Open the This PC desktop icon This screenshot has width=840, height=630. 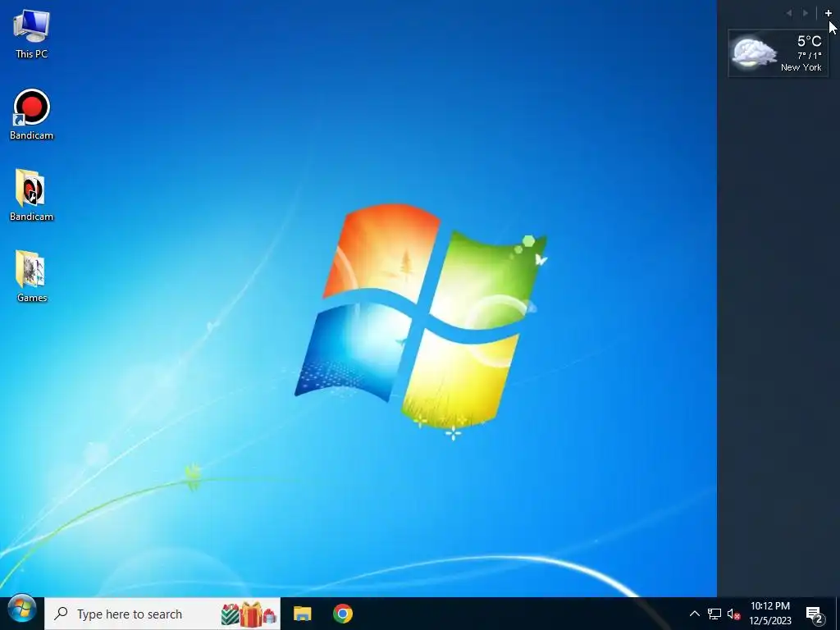[x=32, y=33]
